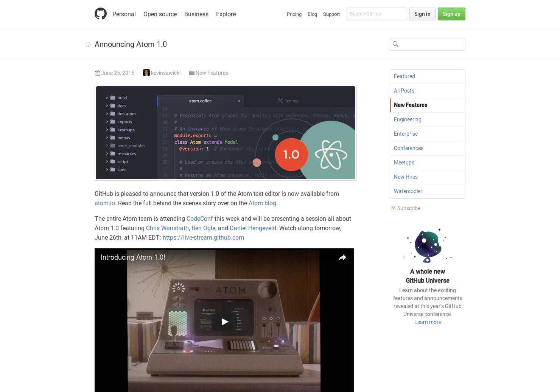The height and width of the screenshot is (392, 560).
Task: Open the Open source menu item
Action: (x=160, y=14)
